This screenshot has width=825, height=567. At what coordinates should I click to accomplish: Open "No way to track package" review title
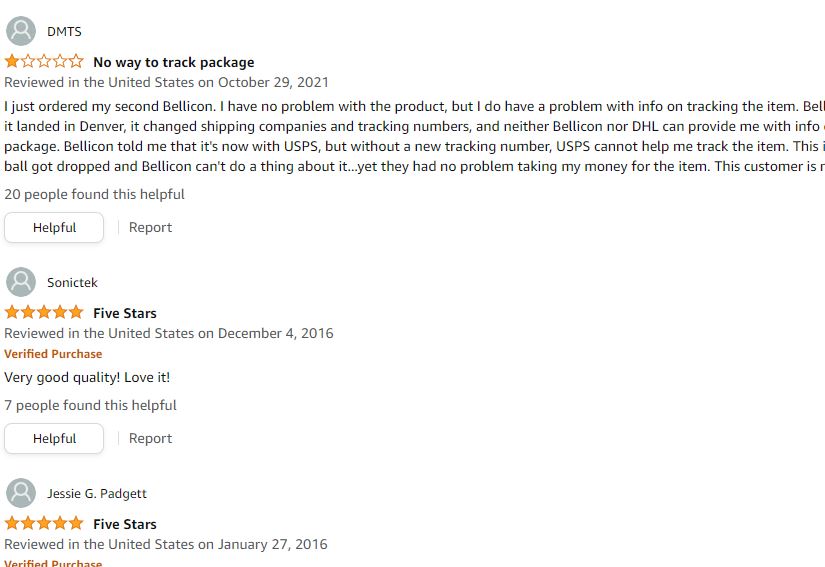click(173, 62)
